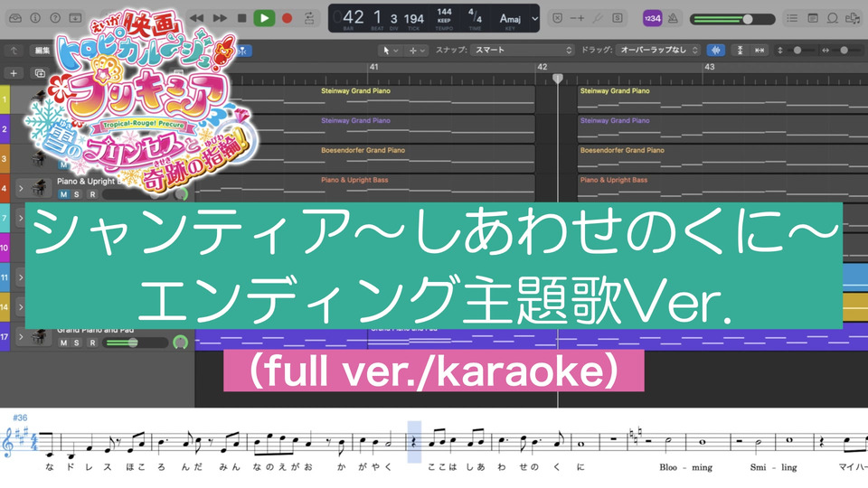
Task: Toggle the Metronome click icon
Action: tap(673, 18)
